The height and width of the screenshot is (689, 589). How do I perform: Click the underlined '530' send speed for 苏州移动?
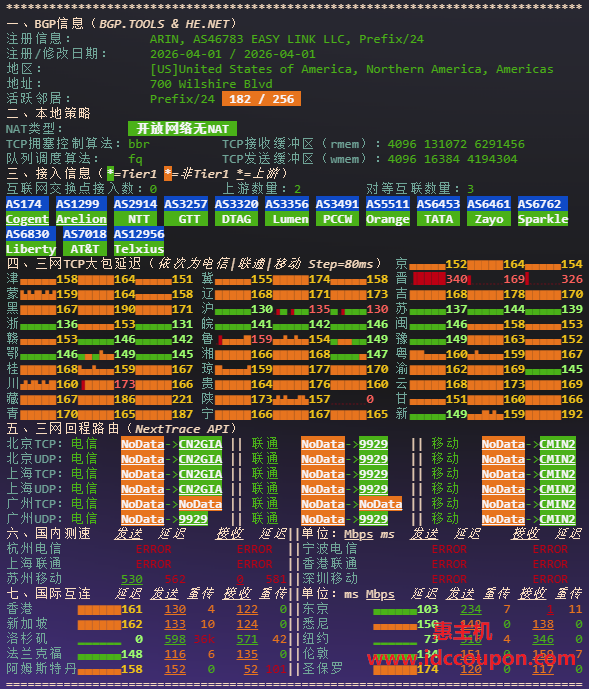132,579
